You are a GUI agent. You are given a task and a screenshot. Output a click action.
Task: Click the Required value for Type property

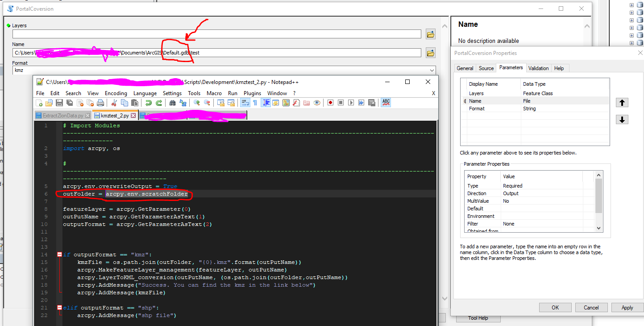[x=512, y=186]
